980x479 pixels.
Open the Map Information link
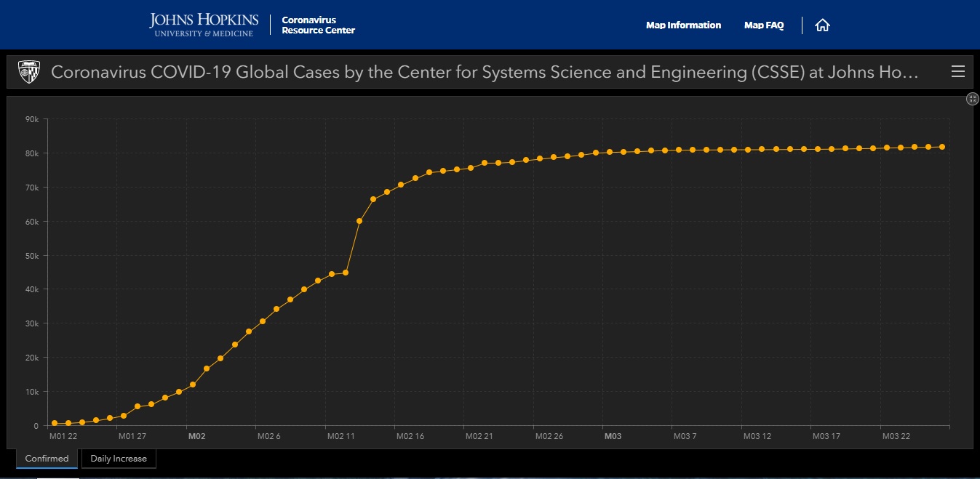coord(683,25)
